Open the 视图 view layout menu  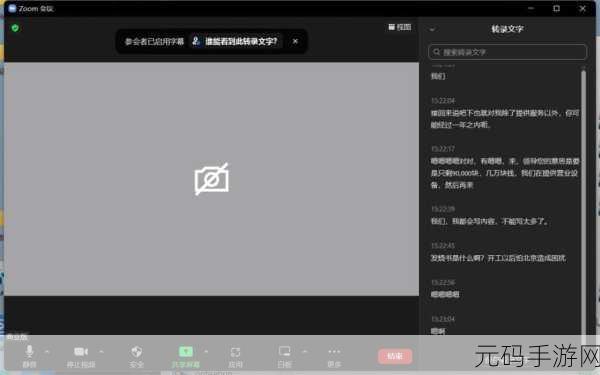(400, 27)
